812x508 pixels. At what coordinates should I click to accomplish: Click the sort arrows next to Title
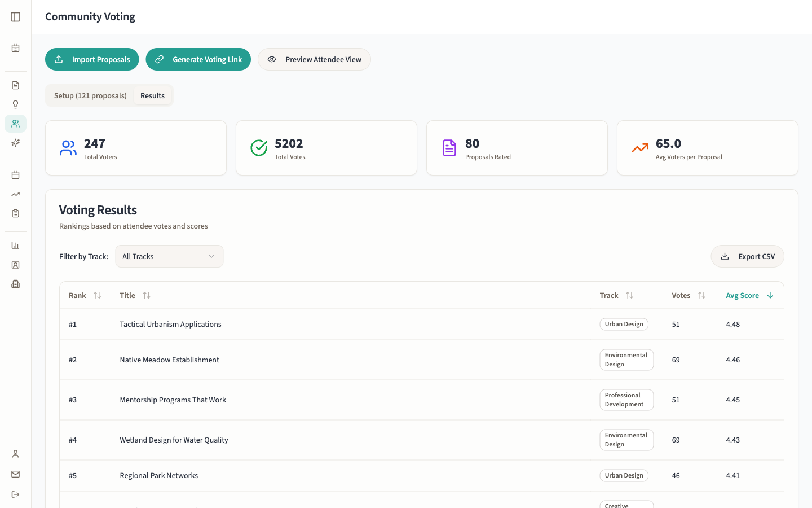[x=147, y=295]
